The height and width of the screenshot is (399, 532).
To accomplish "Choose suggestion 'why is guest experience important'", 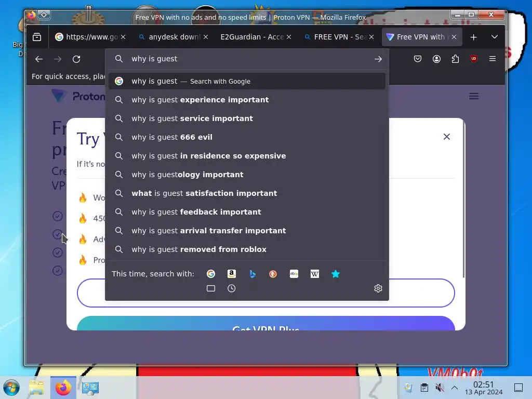I will pyautogui.click(x=247, y=100).
